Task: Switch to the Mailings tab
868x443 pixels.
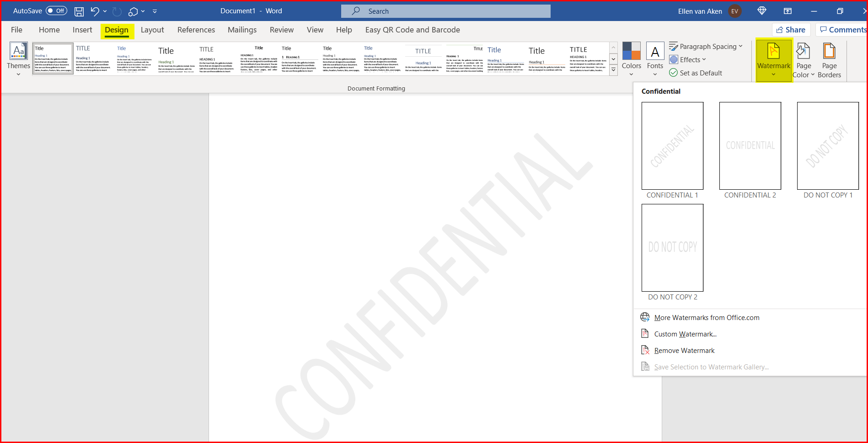Action: pyautogui.click(x=242, y=30)
